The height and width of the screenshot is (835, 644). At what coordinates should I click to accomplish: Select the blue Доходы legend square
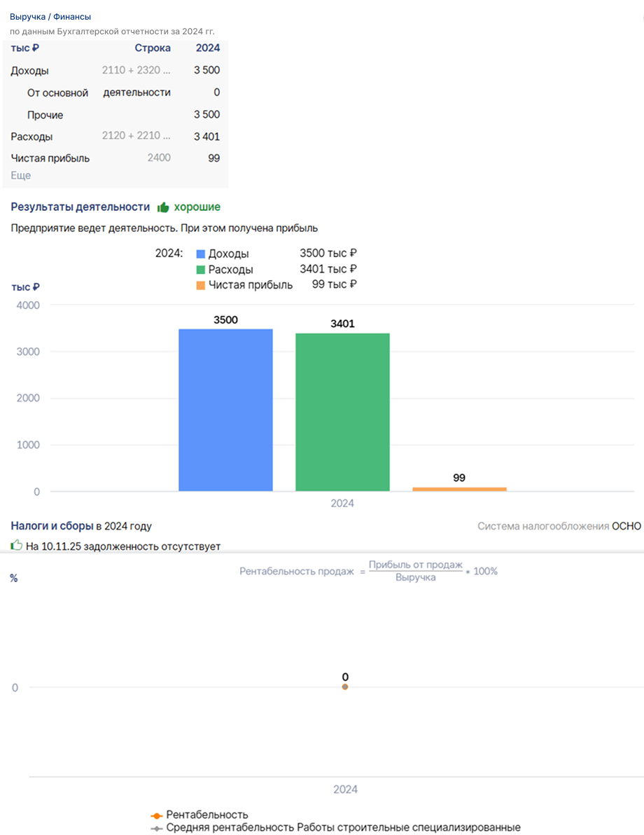pos(201,254)
